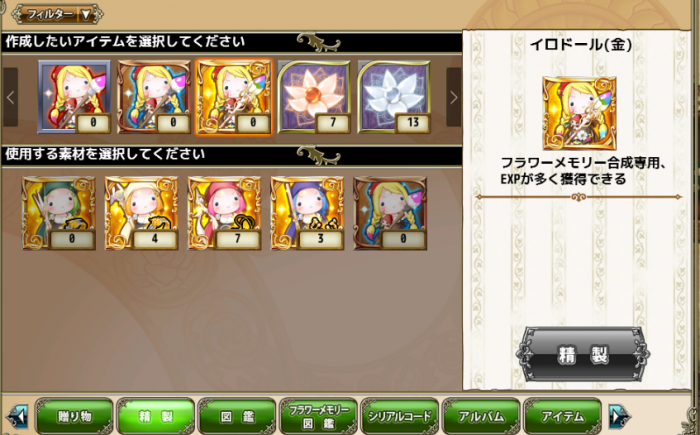Open the 贈り物 tab
The image size is (700, 435).
pyautogui.click(x=74, y=416)
